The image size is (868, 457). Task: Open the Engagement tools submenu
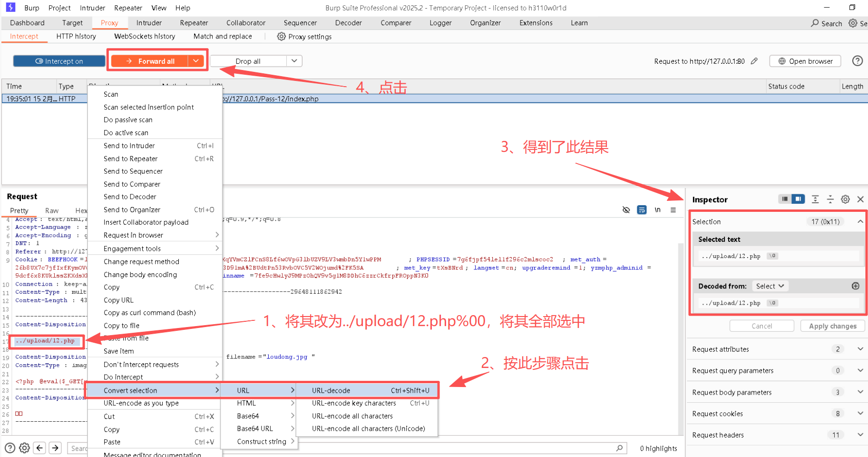tap(155, 248)
